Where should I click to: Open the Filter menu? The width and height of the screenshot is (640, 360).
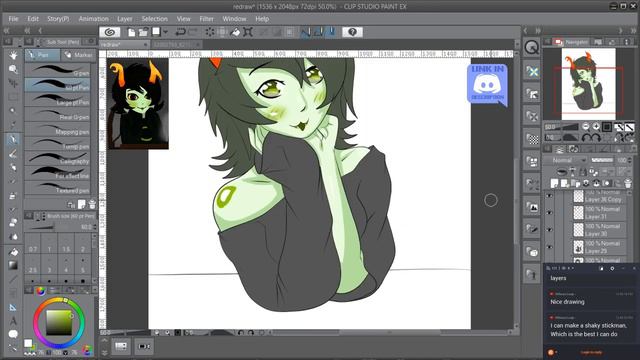pos(207,19)
